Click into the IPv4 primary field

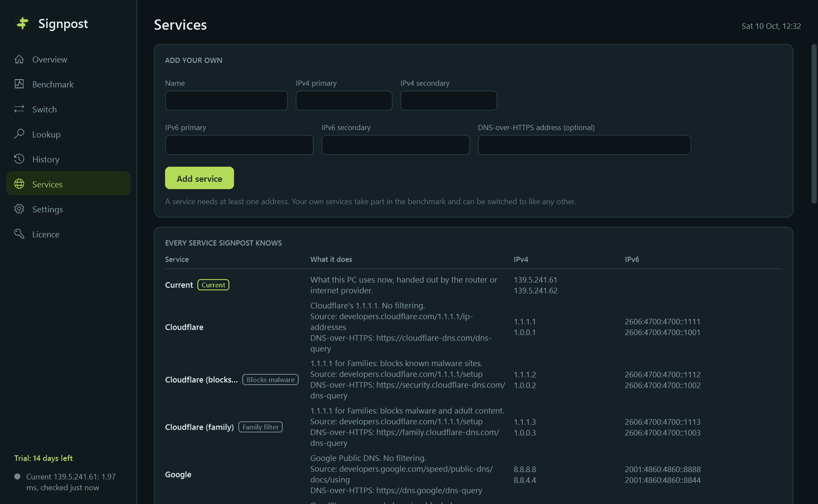click(x=344, y=100)
